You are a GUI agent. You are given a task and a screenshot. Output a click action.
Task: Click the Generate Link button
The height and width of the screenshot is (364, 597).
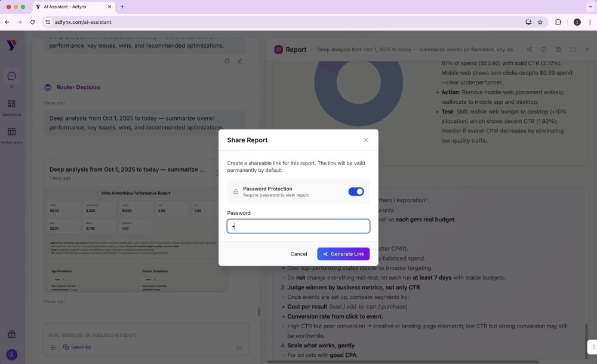pos(343,254)
